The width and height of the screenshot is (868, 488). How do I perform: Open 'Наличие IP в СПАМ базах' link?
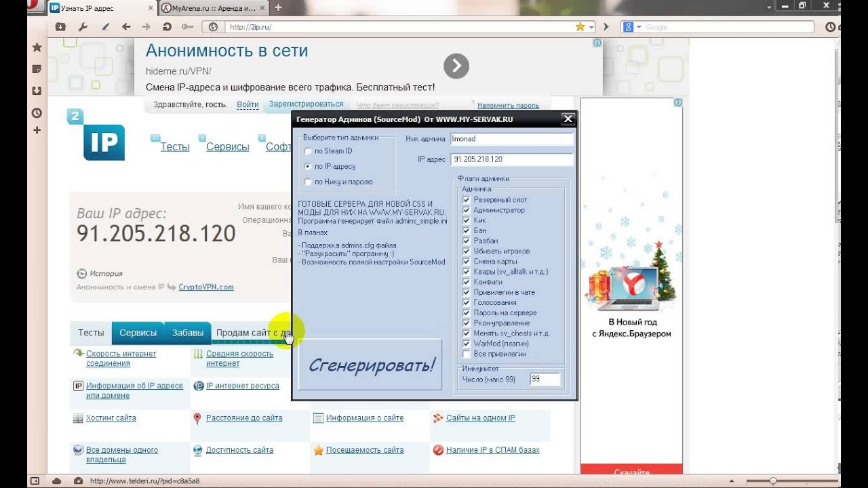[492, 450]
